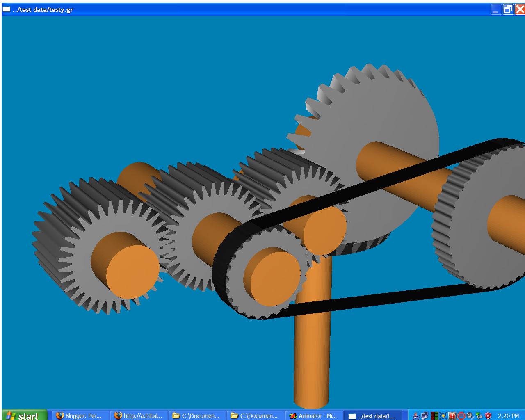Click the speaker volume icon in the tray
The image size is (525, 420).
click(470, 415)
